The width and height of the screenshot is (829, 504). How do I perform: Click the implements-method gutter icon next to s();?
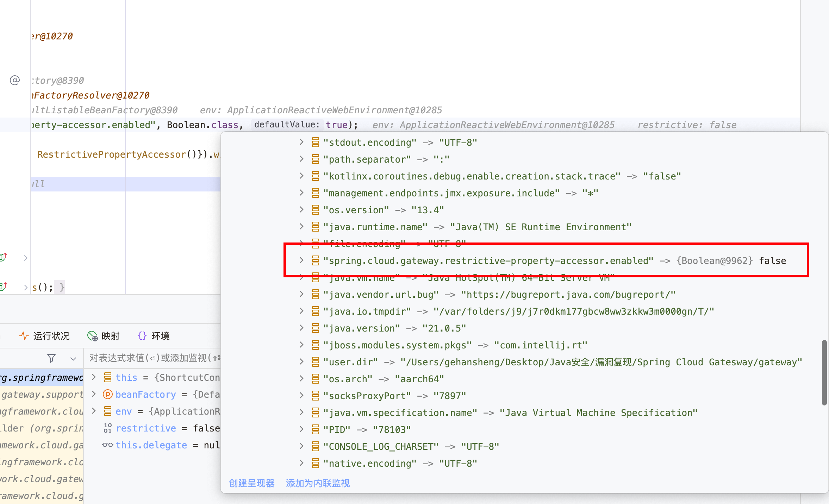coord(4,286)
